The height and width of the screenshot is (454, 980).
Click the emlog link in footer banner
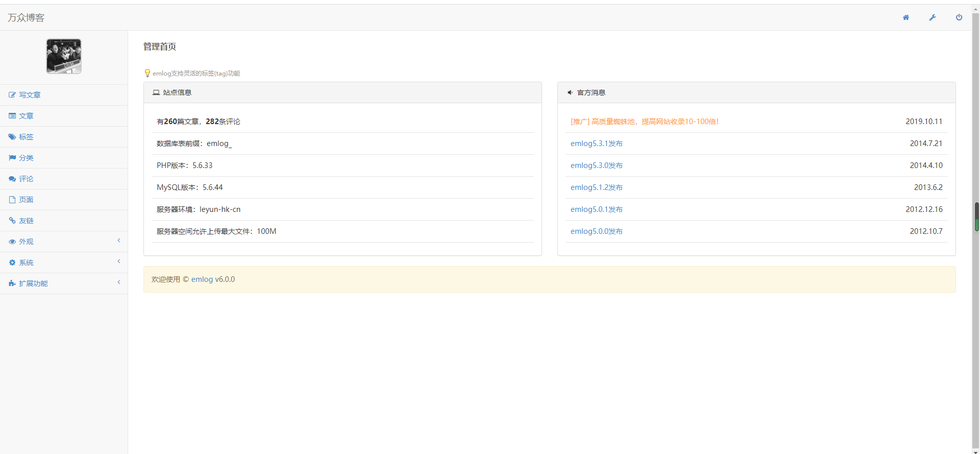(202, 279)
